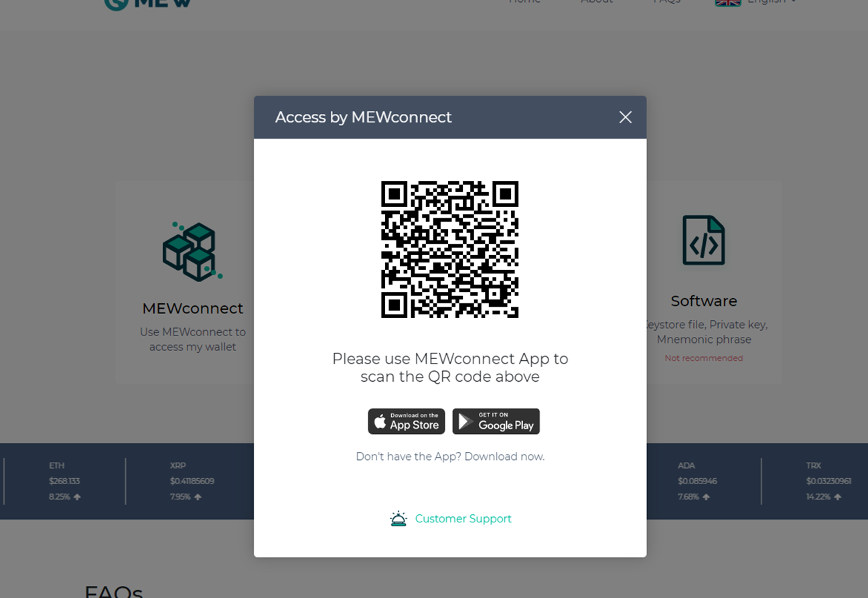Image resolution: width=868 pixels, height=598 pixels.
Task: Click the ADA ticker symbol
Action: coord(686,465)
